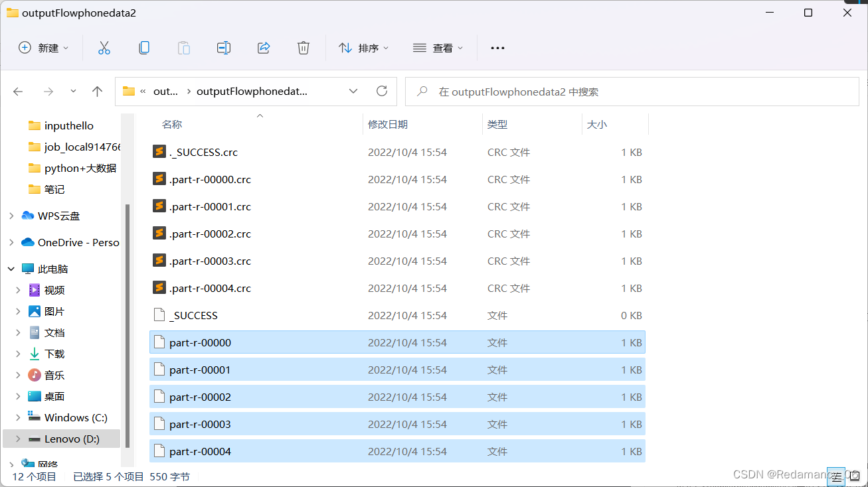Click the 0 KB size of _SUCCESS
This screenshot has height=487, width=868.
[x=631, y=315]
